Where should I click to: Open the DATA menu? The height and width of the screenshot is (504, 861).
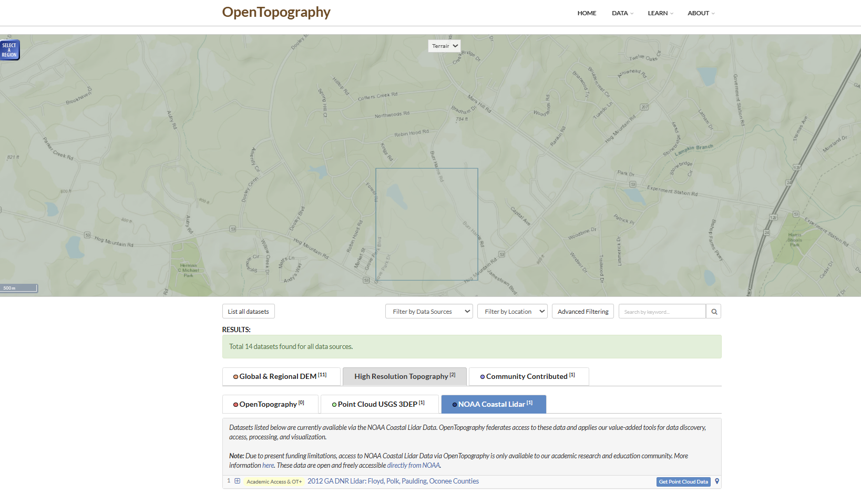click(622, 13)
